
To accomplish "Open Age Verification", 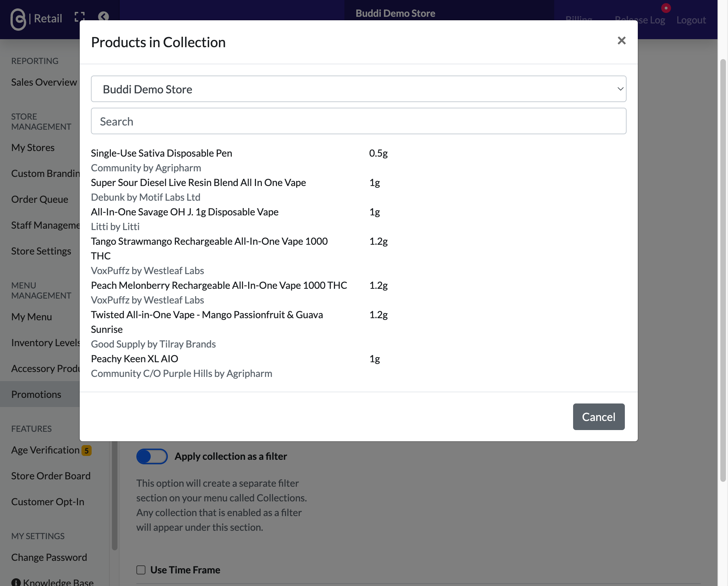I will click(45, 450).
